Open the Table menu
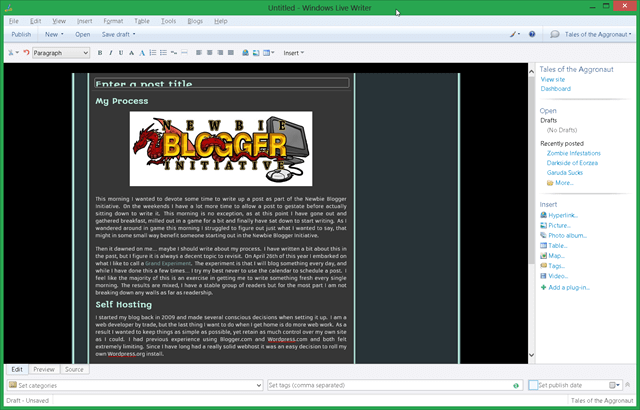The height and width of the screenshot is (410, 640). (x=142, y=21)
